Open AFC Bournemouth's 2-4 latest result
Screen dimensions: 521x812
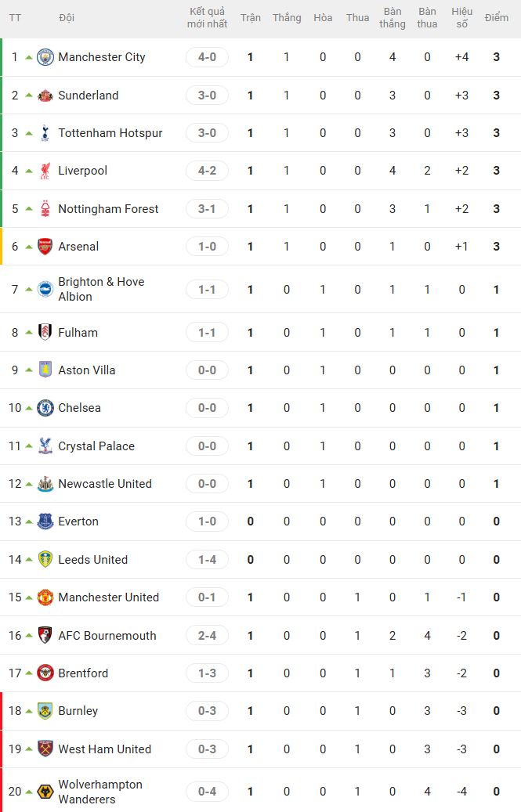tap(207, 636)
